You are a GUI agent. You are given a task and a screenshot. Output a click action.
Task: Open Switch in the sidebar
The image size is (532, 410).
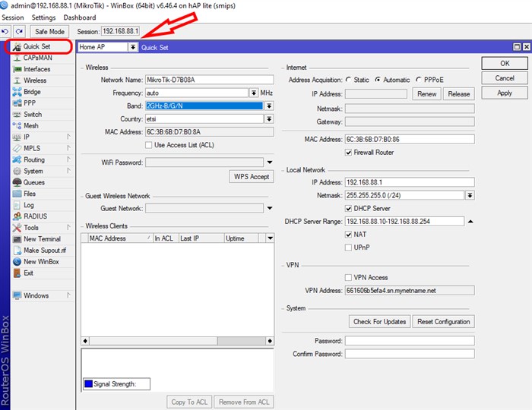click(33, 115)
